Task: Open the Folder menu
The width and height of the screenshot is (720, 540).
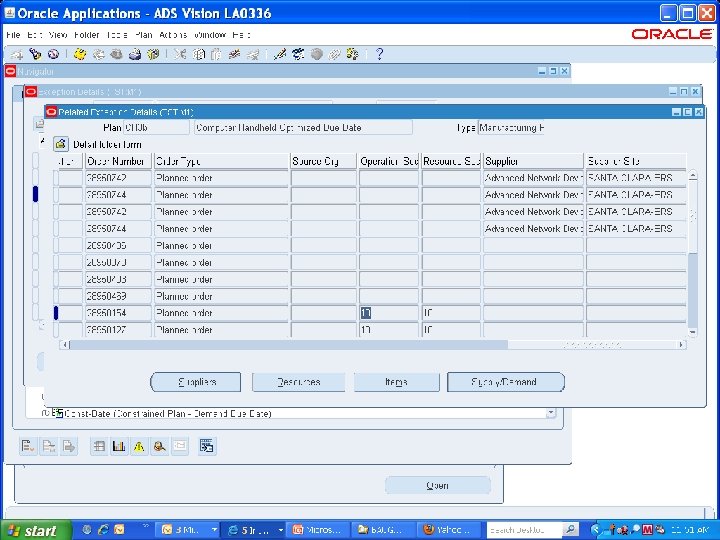Action: 87,35
